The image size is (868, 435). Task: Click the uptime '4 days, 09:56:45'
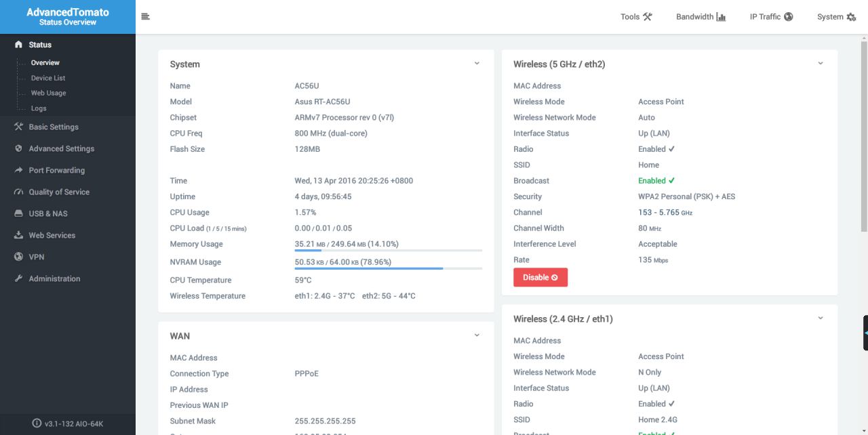tap(323, 196)
